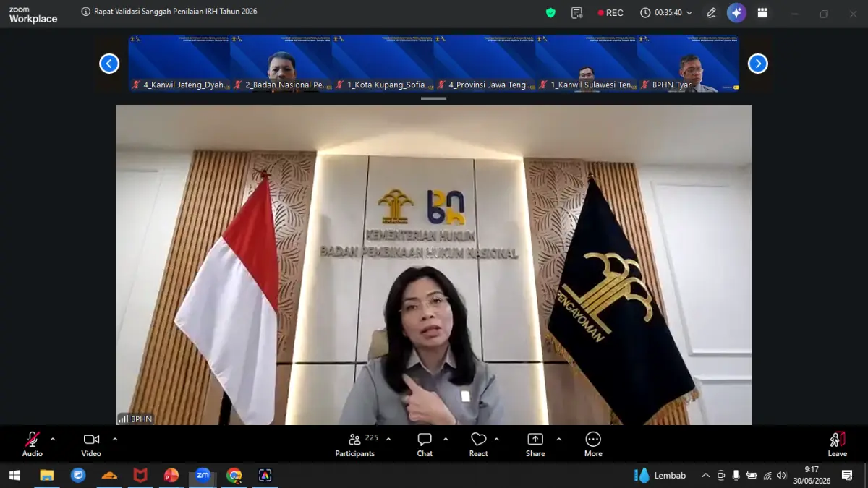The image size is (868, 488).
Task: Click the REC recording indicator
Action: pyautogui.click(x=610, y=12)
